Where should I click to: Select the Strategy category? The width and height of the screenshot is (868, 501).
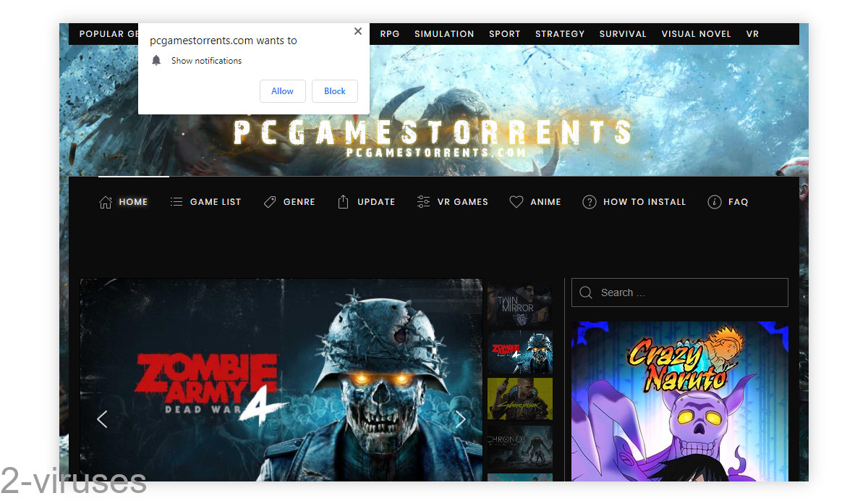click(560, 34)
